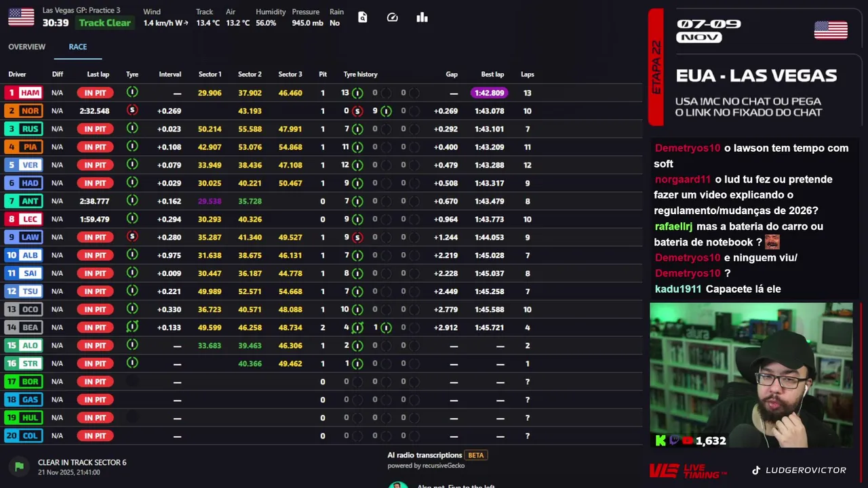The height and width of the screenshot is (488, 868).
Task: Click ANT's purple sector 1 time 29.538
Action: [x=210, y=201]
